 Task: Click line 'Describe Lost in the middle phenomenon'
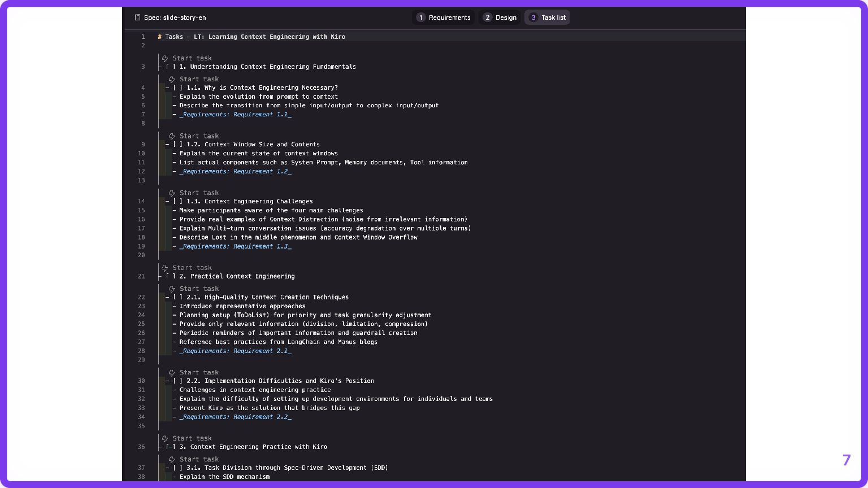[x=298, y=237]
